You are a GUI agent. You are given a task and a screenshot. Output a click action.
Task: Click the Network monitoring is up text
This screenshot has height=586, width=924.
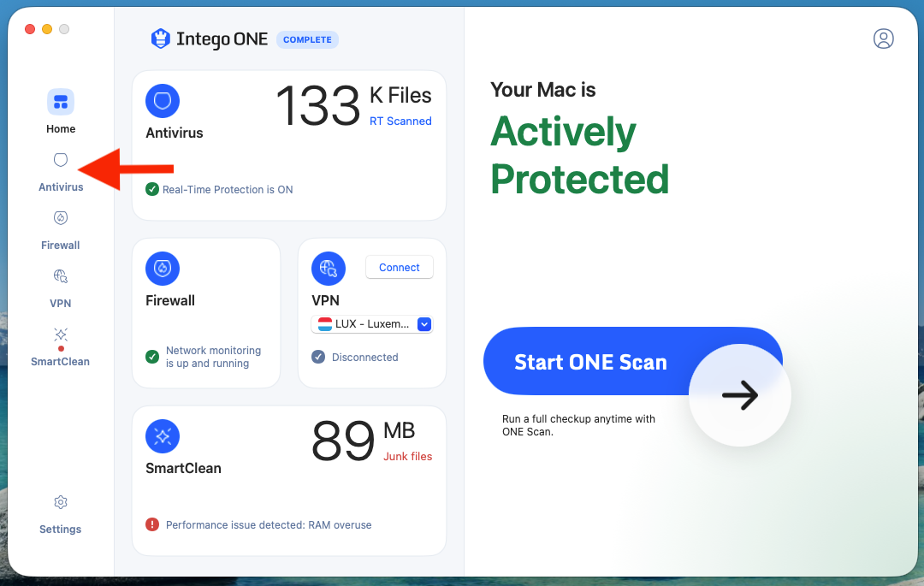(x=213, y=357)
